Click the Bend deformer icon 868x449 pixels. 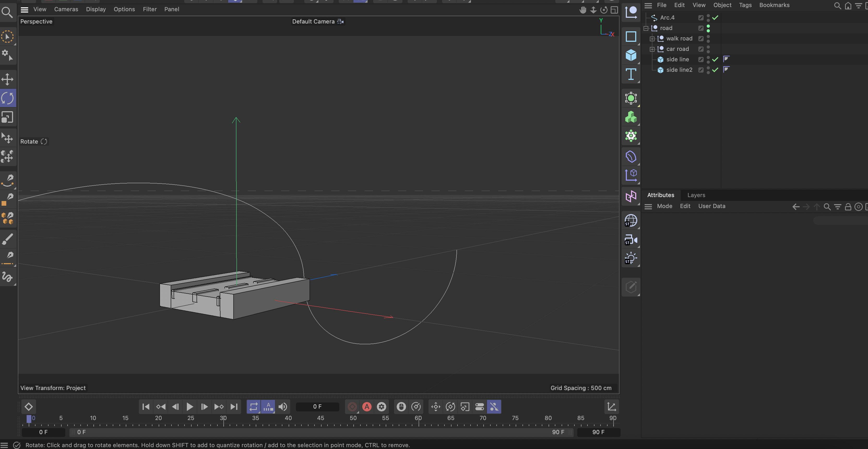631,157
